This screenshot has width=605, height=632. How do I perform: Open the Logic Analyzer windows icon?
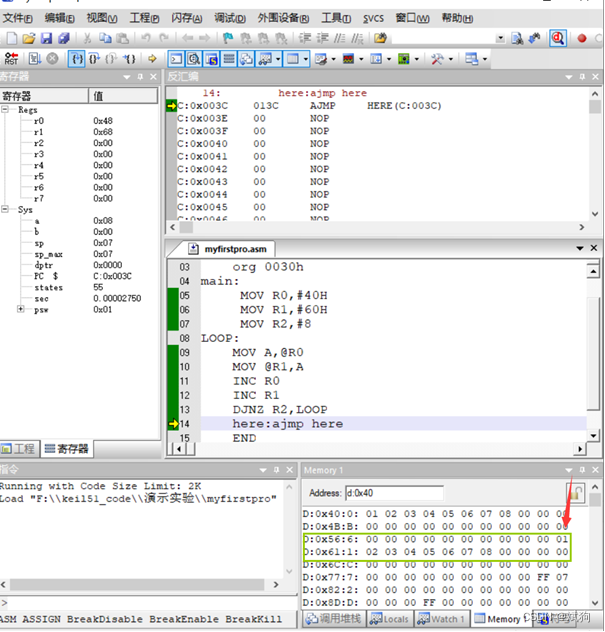[x=348, y=59]
